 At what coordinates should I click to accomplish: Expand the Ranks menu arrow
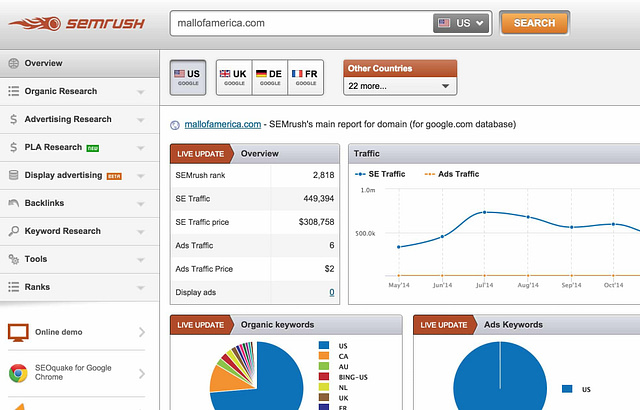point(141,288)
